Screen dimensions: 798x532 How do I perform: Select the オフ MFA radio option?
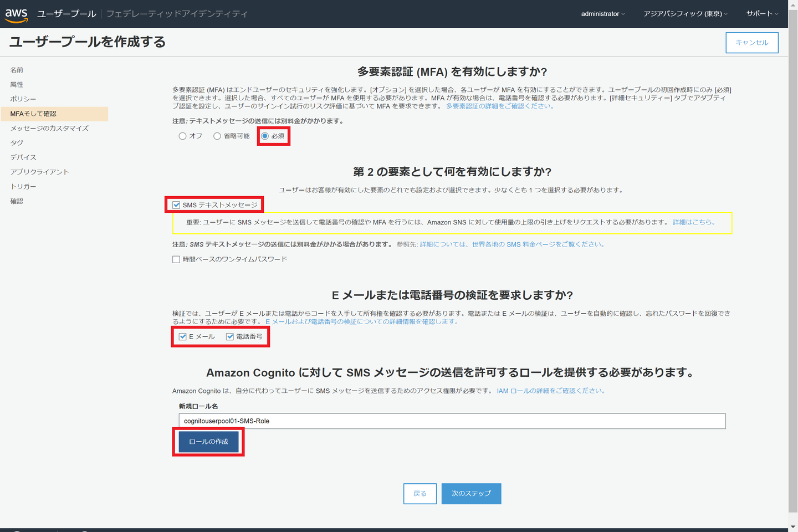pos(182,136)
